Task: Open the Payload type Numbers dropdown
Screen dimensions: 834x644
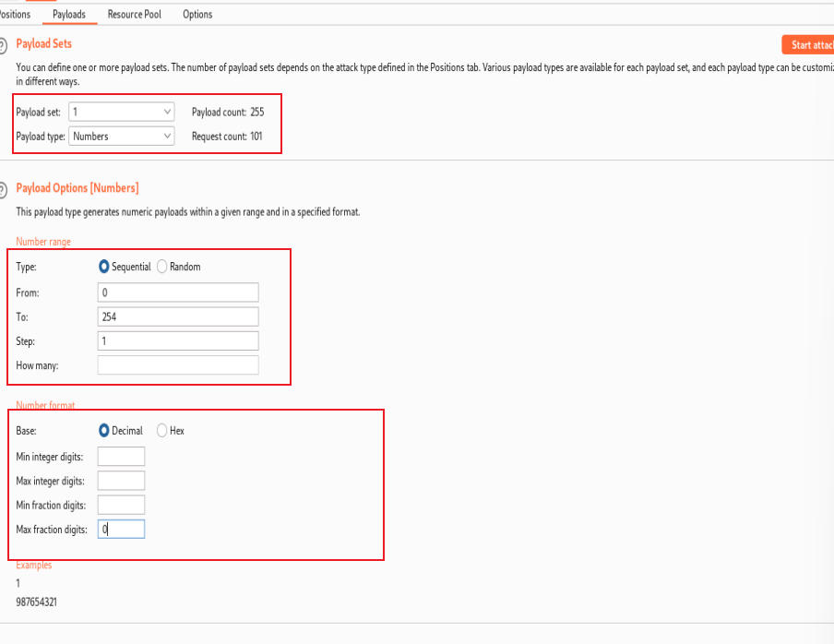Action: [121, 137]
